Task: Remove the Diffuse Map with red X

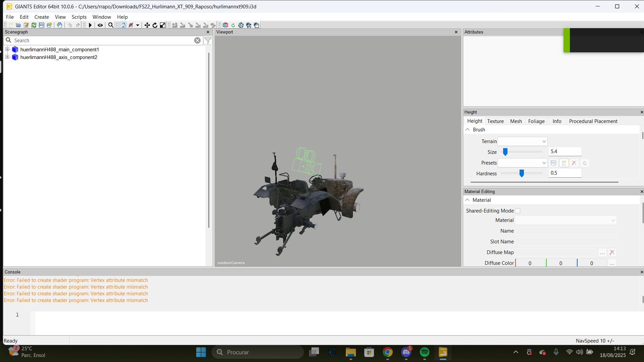Action: (x=612, y=252)
